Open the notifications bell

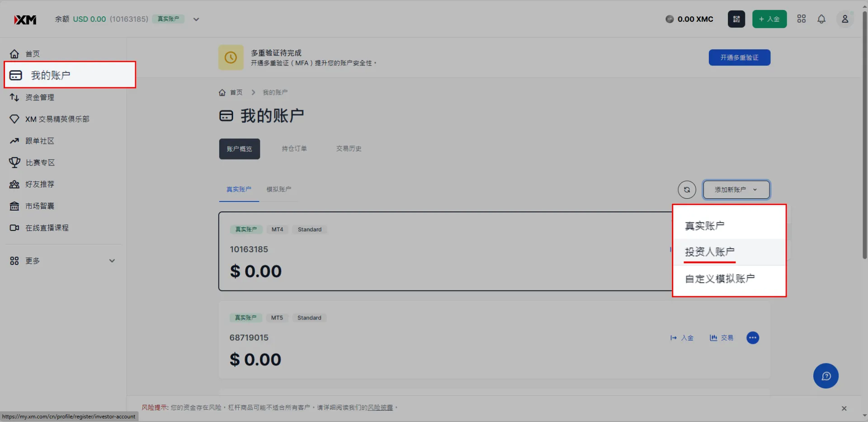coord(821,19)
